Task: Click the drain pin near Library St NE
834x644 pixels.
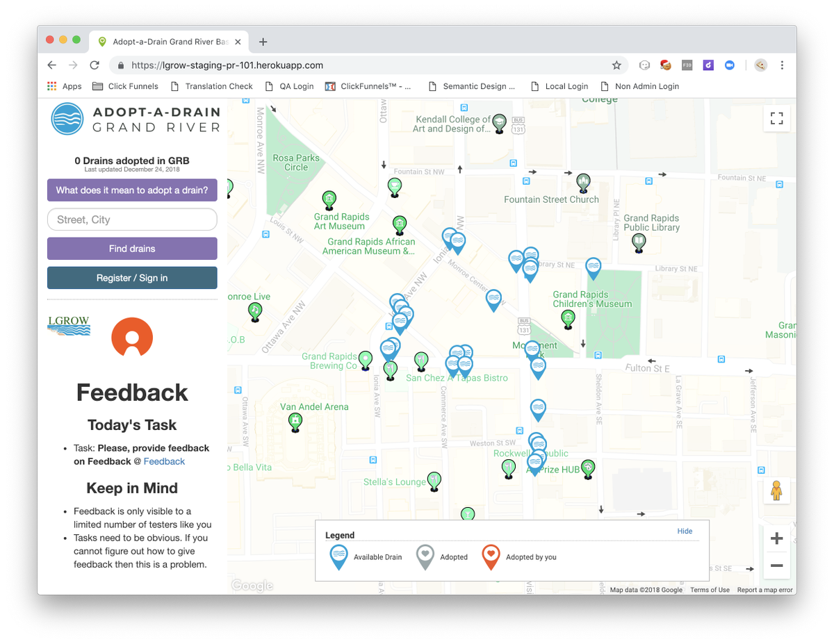Action: tap(593, 268)
